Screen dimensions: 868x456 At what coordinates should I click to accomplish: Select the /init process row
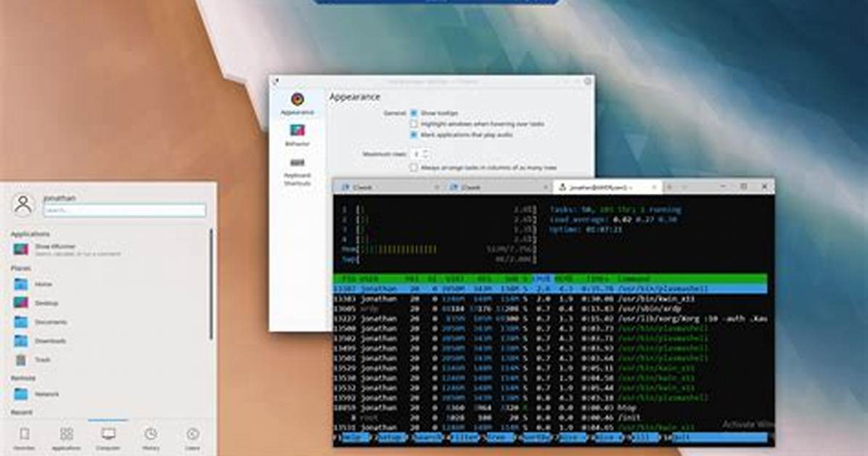point(550,418)
